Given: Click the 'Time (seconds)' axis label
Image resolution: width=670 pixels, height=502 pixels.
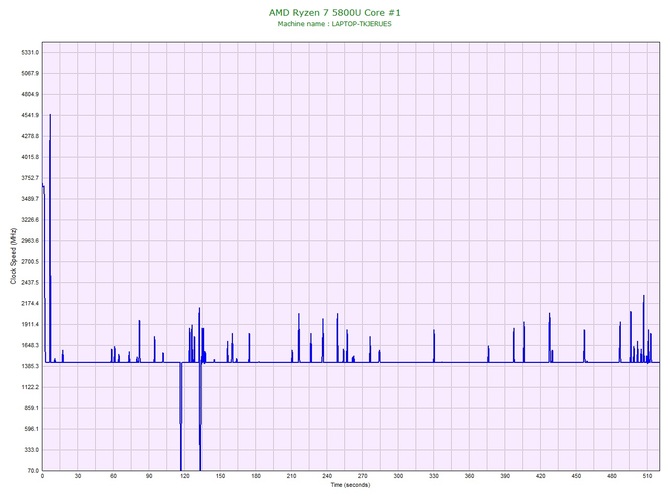Looking at the screenshot, I should [350, 485].
